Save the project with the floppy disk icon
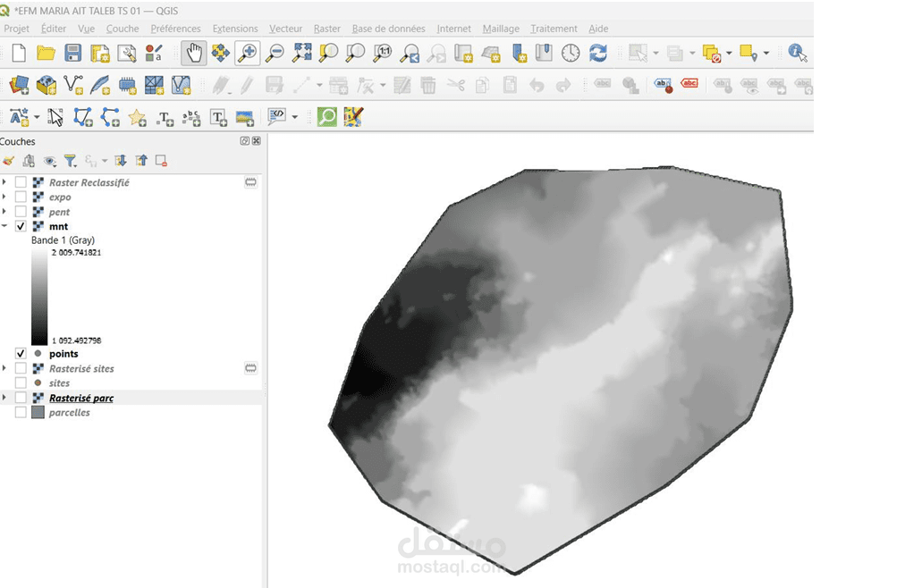This screenshot has width=905, height=588. click(72, 53)
